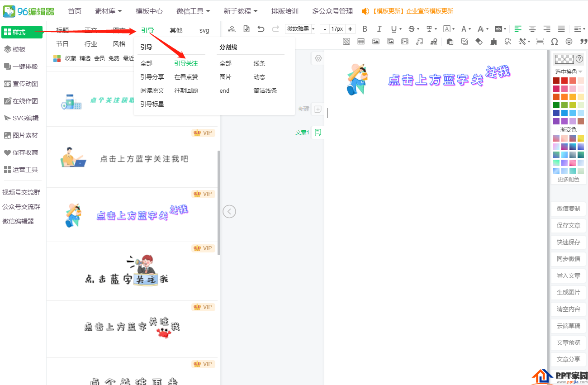Open the HTML source view icon

tap(232, 29)
